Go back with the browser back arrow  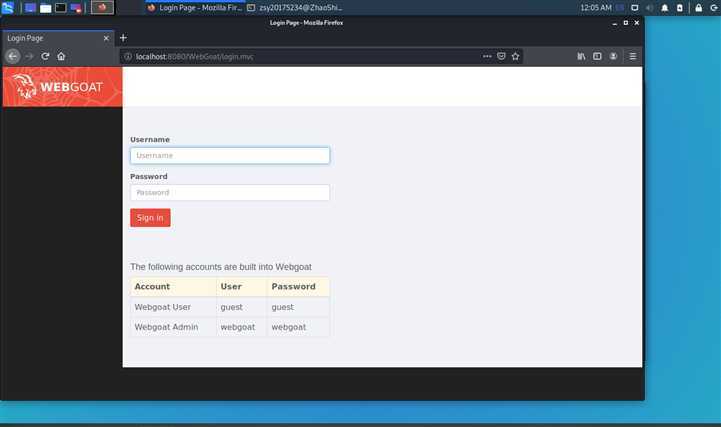click(13, 56)
